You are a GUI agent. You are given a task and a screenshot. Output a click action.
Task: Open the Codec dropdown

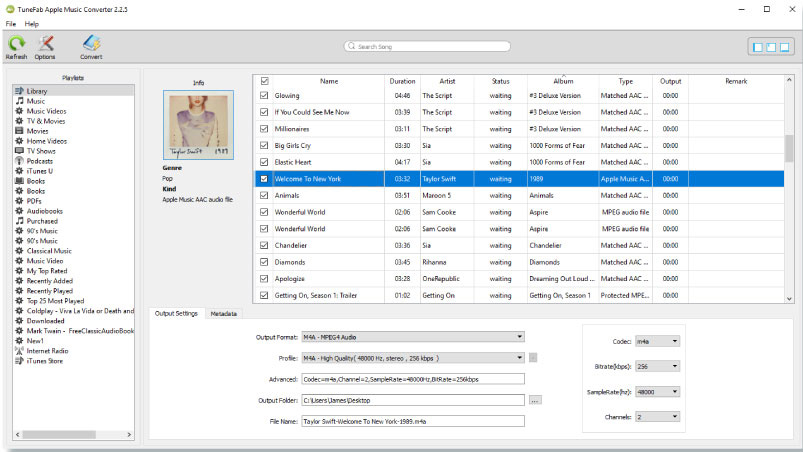click(x=658, y=341)
